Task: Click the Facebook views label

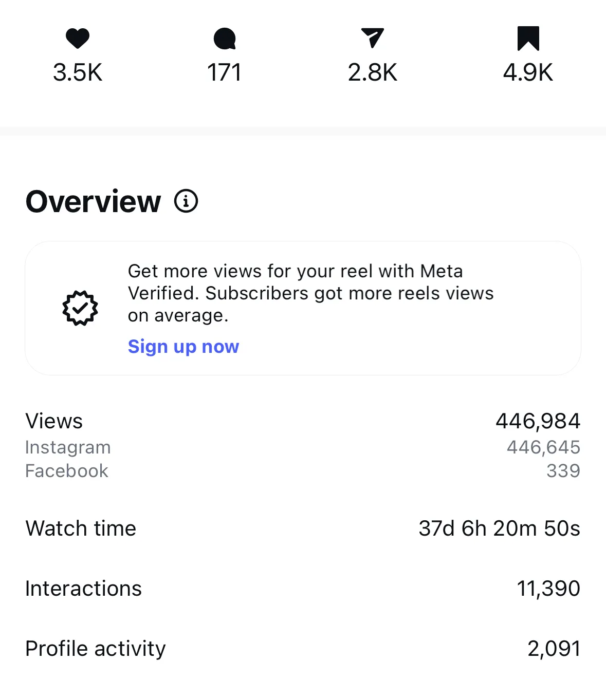Action: tap(67, 471)
